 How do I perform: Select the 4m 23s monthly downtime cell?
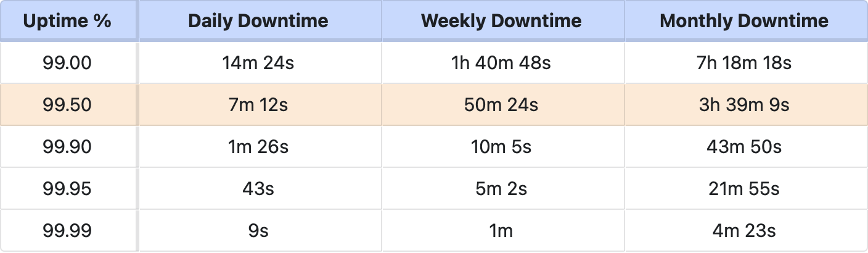(744, 230)
